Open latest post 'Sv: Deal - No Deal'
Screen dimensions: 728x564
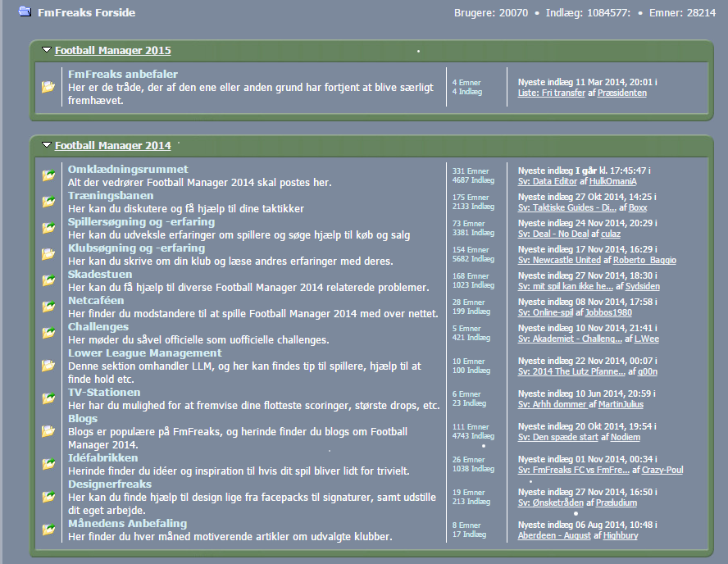tap(553, 234)
